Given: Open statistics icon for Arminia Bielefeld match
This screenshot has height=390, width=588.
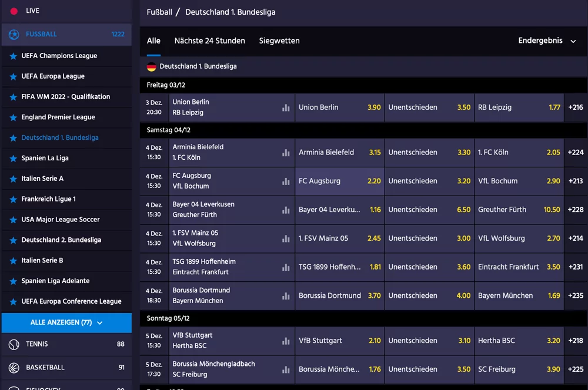Looking at the screenshot, I should [x=286, y=153].
